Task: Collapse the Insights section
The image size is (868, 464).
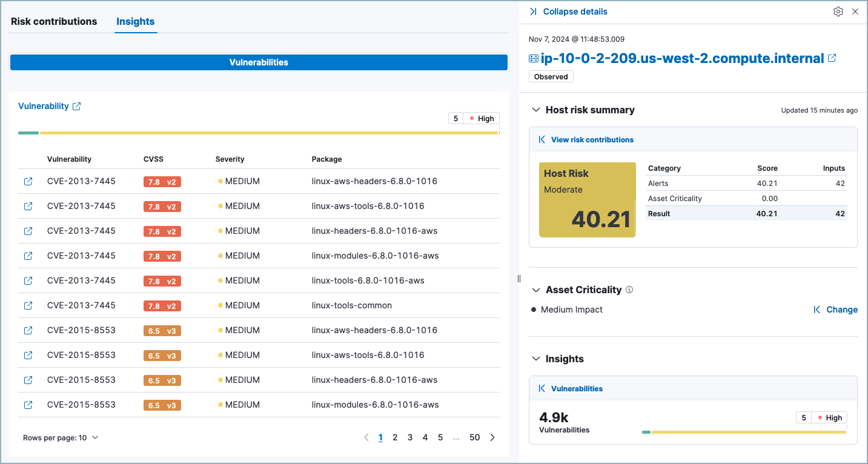Action: point(535,359)
